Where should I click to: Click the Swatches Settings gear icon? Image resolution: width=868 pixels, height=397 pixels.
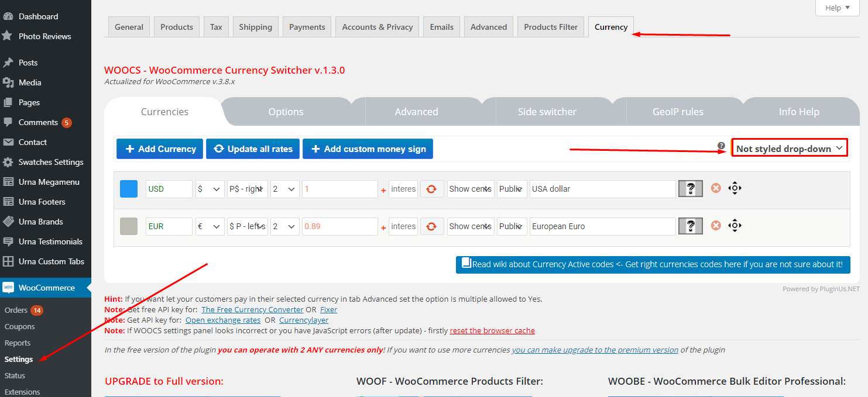(8, 162)
